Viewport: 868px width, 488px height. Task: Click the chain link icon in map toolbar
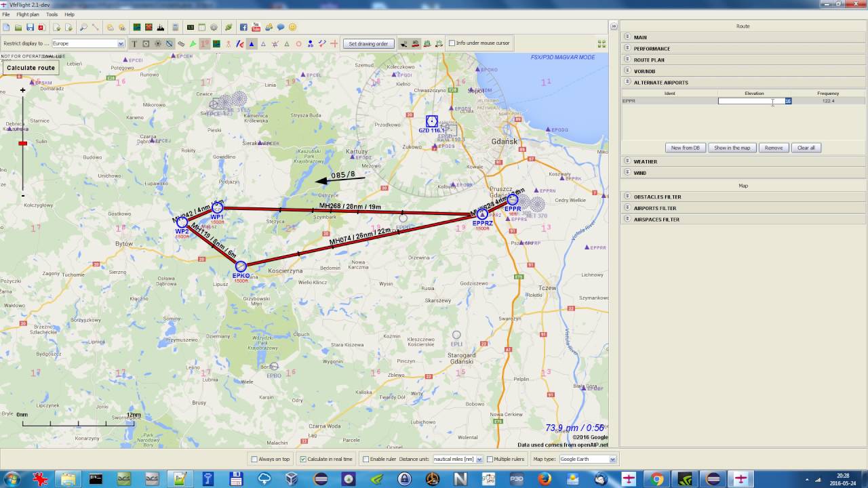click(181, 43)
